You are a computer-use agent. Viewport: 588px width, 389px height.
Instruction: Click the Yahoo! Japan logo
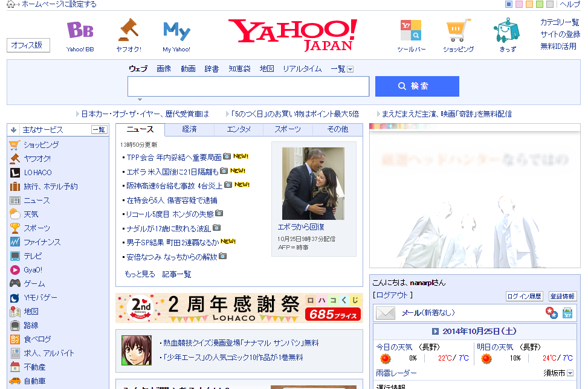click(293, 35)
